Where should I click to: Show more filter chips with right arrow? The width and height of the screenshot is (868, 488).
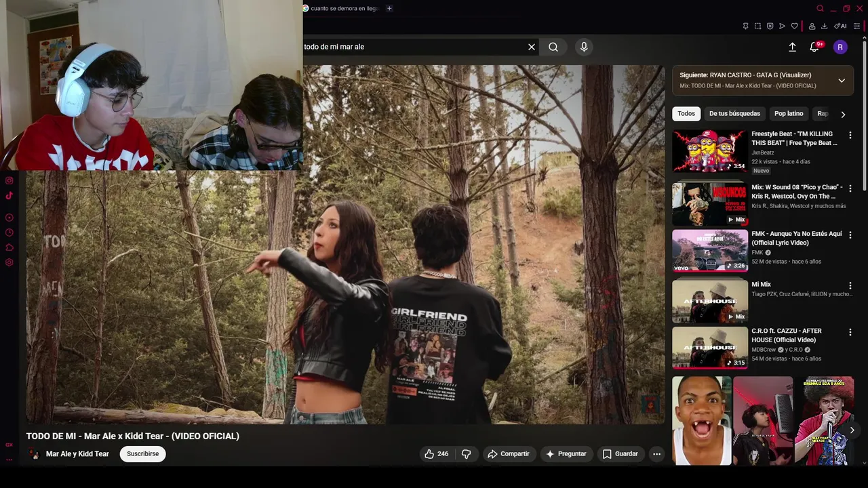pos(843,115)
